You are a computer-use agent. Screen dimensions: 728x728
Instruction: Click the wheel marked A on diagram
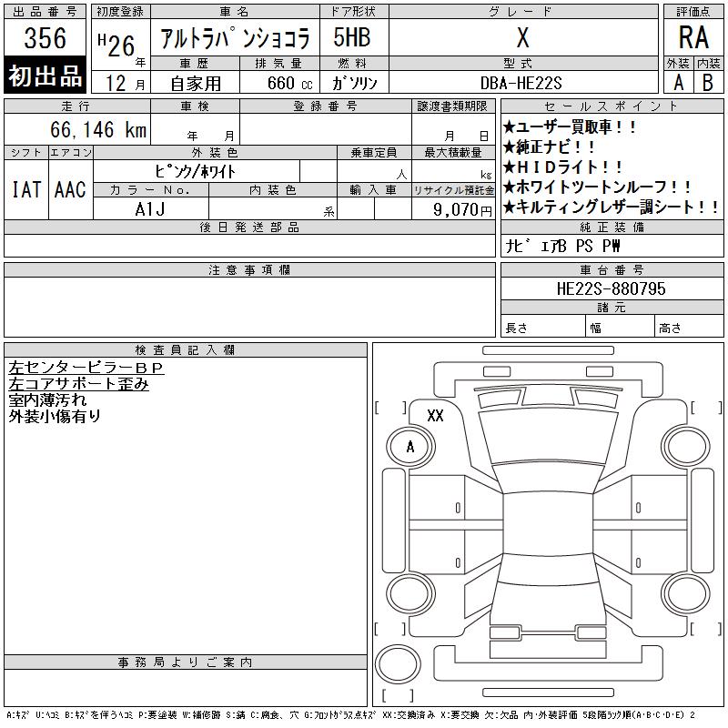[409, 446]
